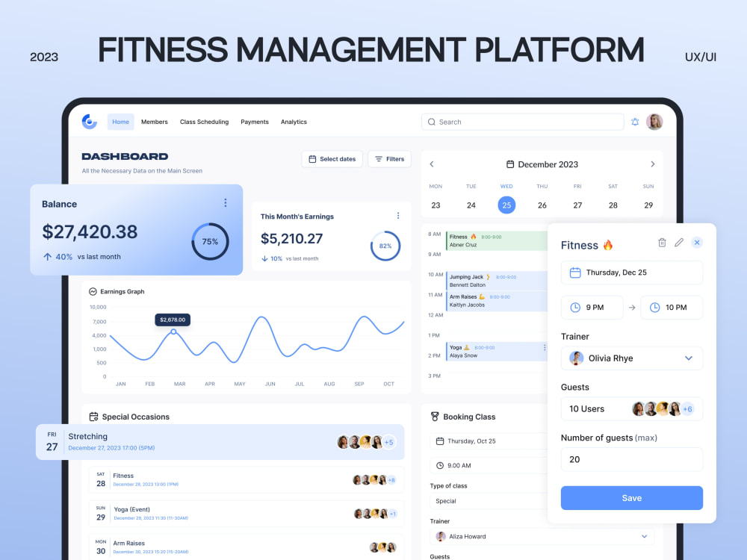Open the Payments tab

pyautogui.click(x=255, y=122)
